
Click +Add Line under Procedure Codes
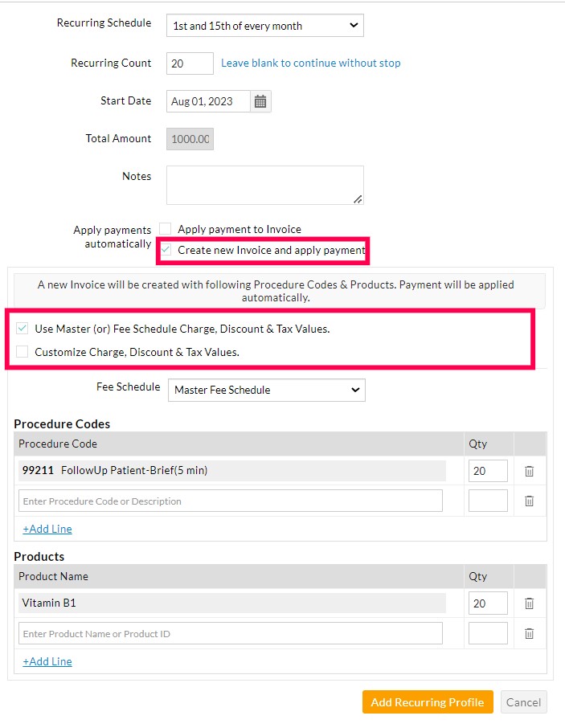coord(47,529)
